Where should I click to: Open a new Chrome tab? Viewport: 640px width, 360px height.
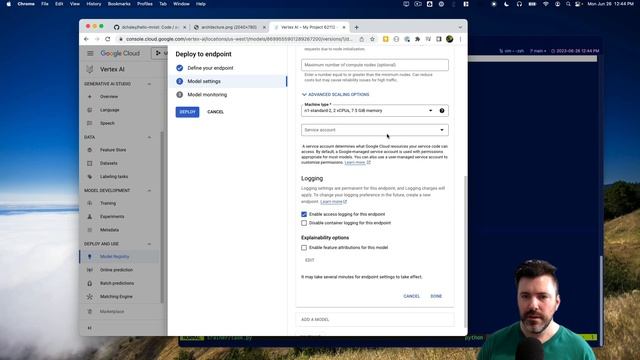356,27
